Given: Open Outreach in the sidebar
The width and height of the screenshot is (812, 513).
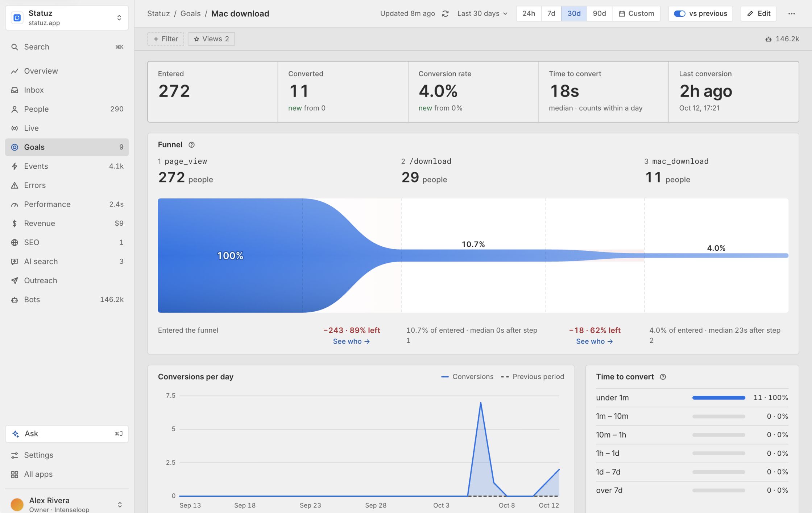Looking at the screenshot, I should [67, 280].
